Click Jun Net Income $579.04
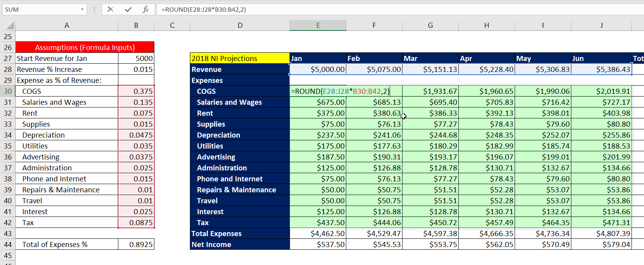 tap(601, 244)
